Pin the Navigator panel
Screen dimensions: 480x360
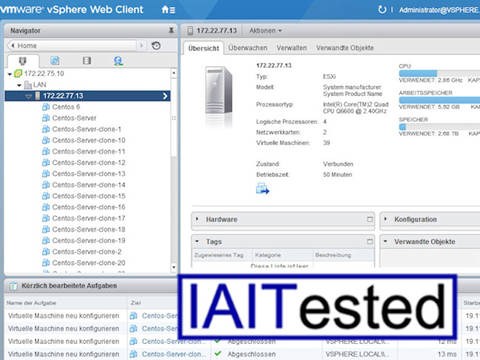pyautogui.click(x=171, y=30)
